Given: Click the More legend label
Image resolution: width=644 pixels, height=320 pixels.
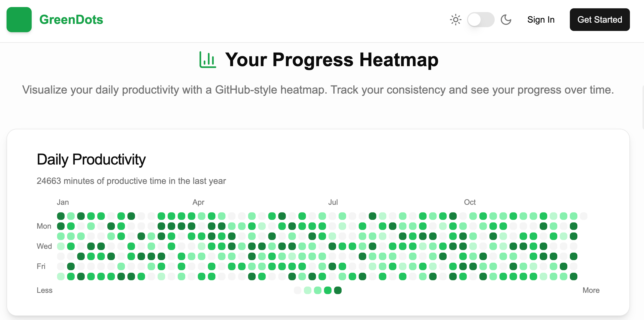Looking at the screenshot, I should [591, 290].
